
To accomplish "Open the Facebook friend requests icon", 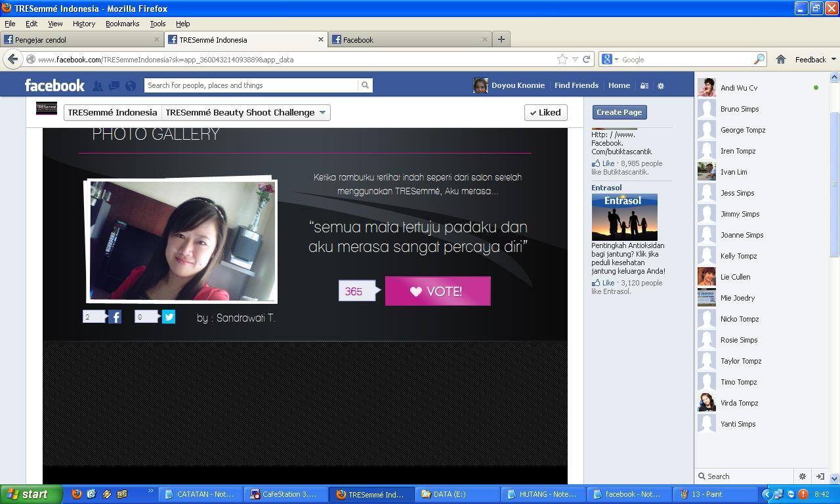I will click(97, 85).
